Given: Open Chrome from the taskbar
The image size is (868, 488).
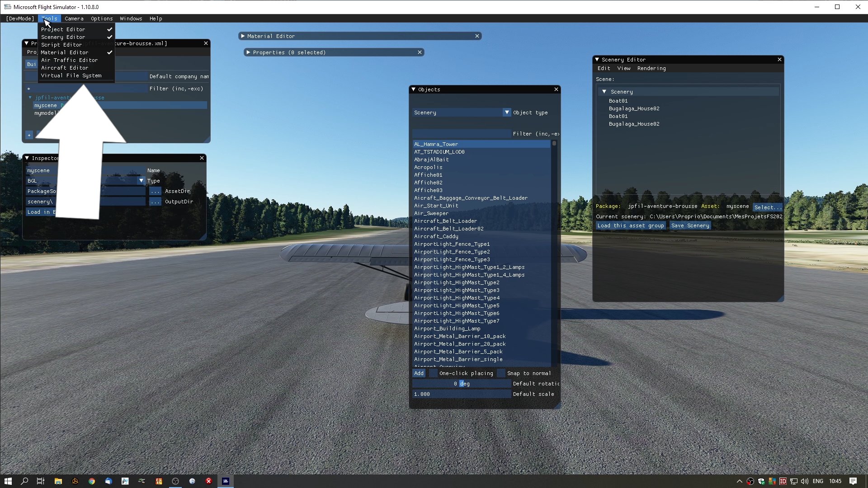Looking at the screenshot, I should pos(92,481).
